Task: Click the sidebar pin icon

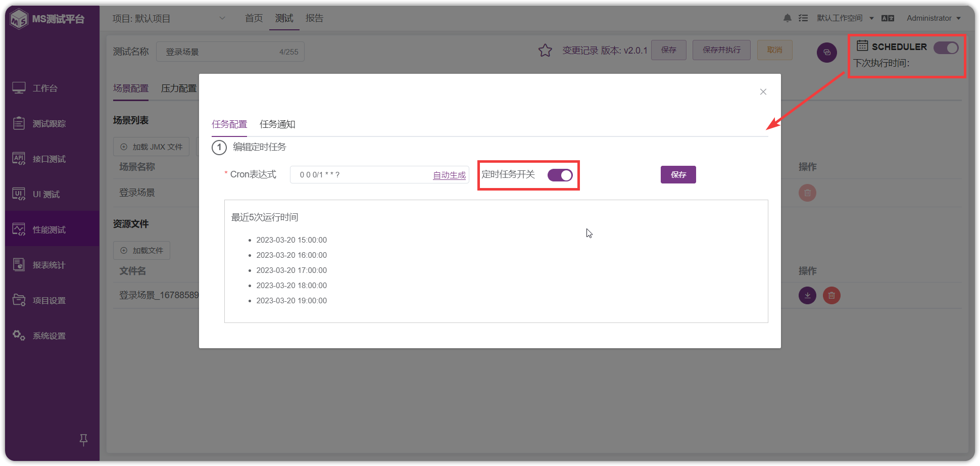Action: coord(84,440)
